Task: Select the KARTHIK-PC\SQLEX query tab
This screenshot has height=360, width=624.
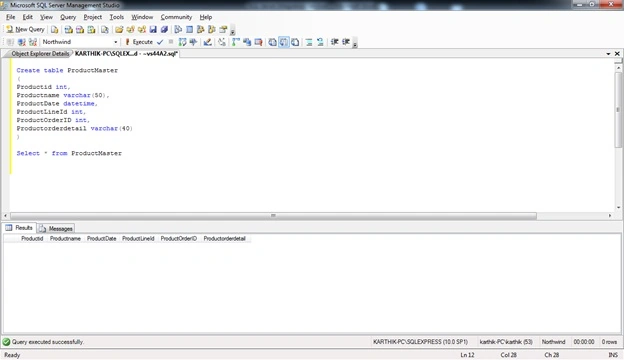Action: pyautogui.click(x=126, y=54)
